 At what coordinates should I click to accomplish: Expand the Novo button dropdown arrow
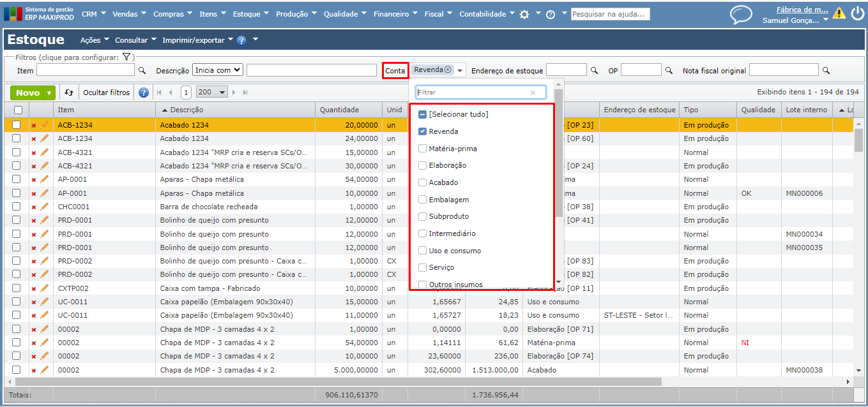[49, 93]
